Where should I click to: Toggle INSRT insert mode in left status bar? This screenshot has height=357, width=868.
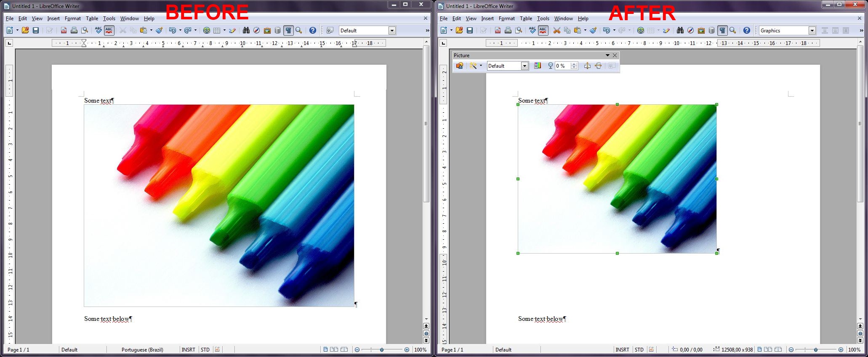[188, 349]
